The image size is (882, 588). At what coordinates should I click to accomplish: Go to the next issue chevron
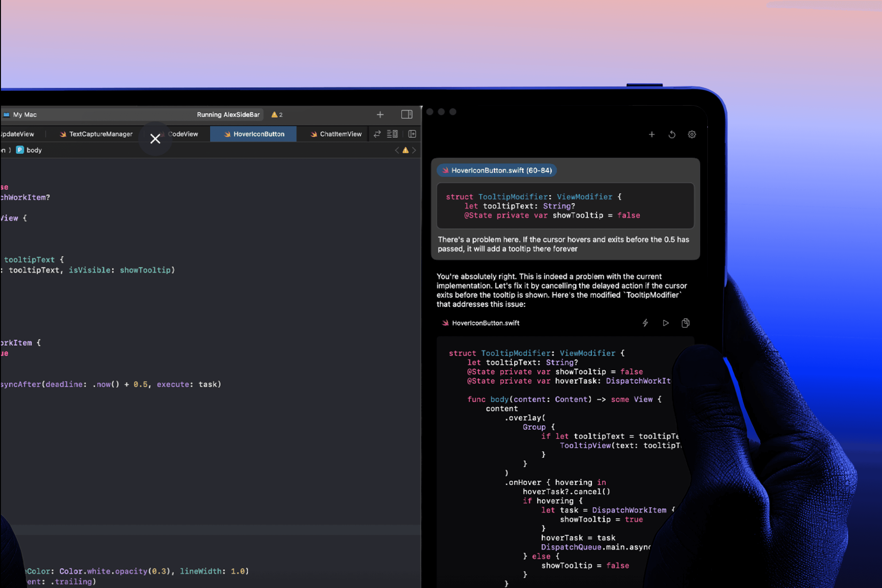click(414, 150)
